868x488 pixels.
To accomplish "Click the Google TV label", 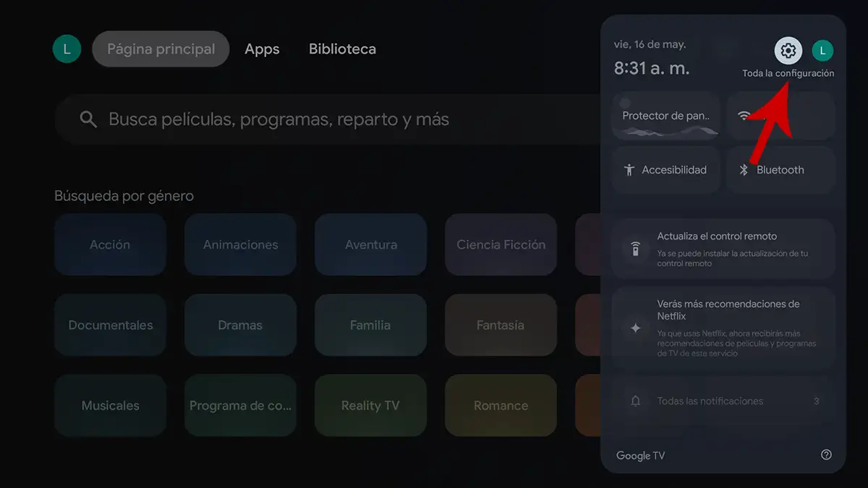I will click(x=641, y=455).
